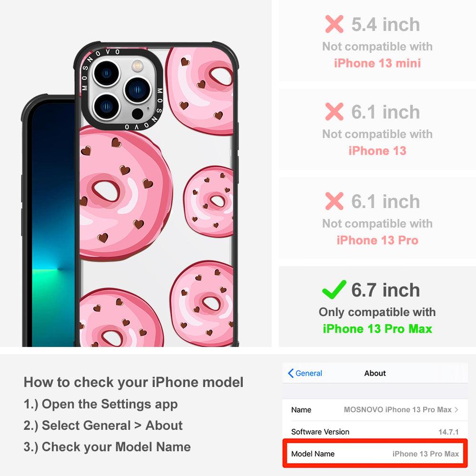Click the right-side camera lens

click(x=137, y=90)
